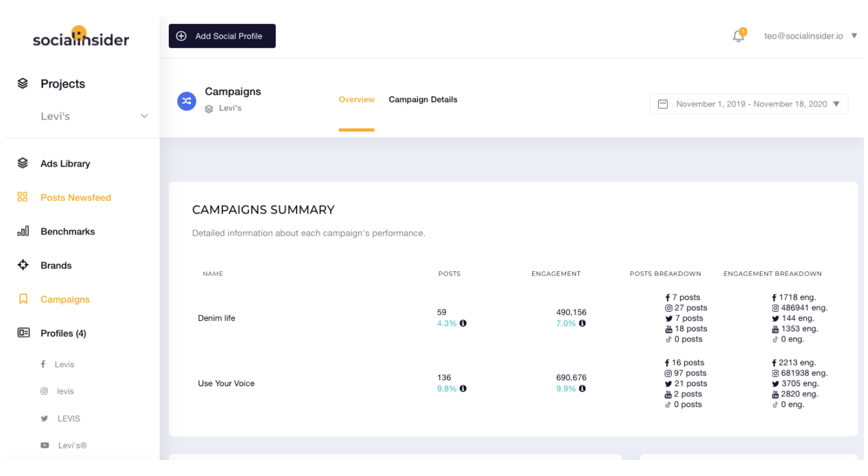
Task: Open the Levis Facebook profile
Action: 64,364
